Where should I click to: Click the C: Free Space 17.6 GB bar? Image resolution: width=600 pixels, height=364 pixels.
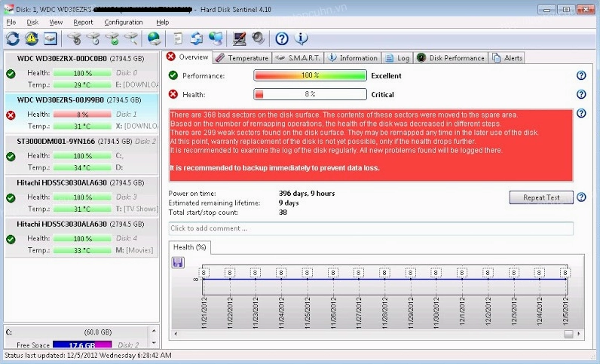(82, 345)
